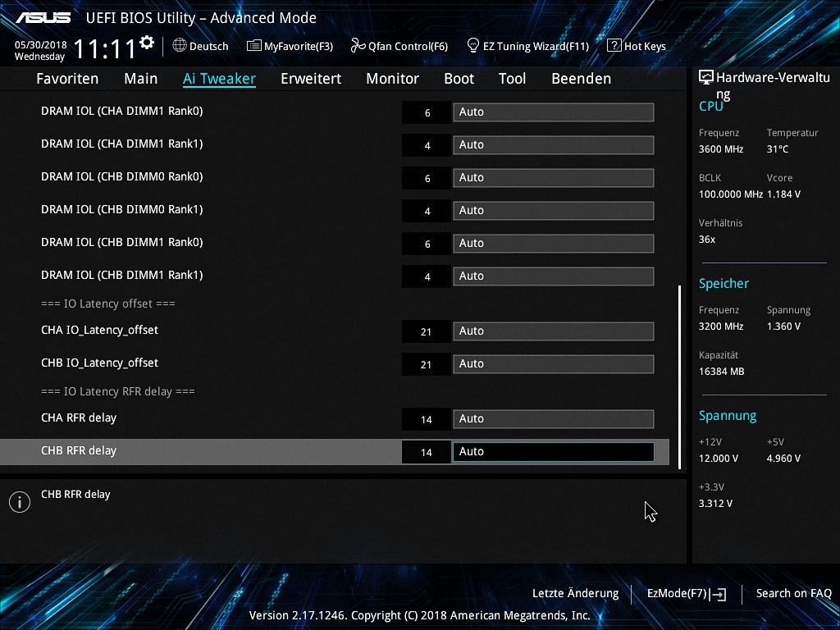The width and height of the screenshot is (840, 630).
Task: Click the globe language icon
Action: coord(180,46)
